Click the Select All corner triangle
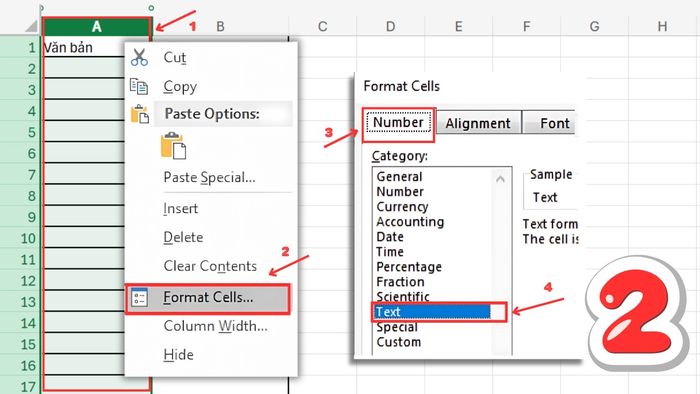The width and height of the screenshot is (700, 394). (x=31, y=26)
